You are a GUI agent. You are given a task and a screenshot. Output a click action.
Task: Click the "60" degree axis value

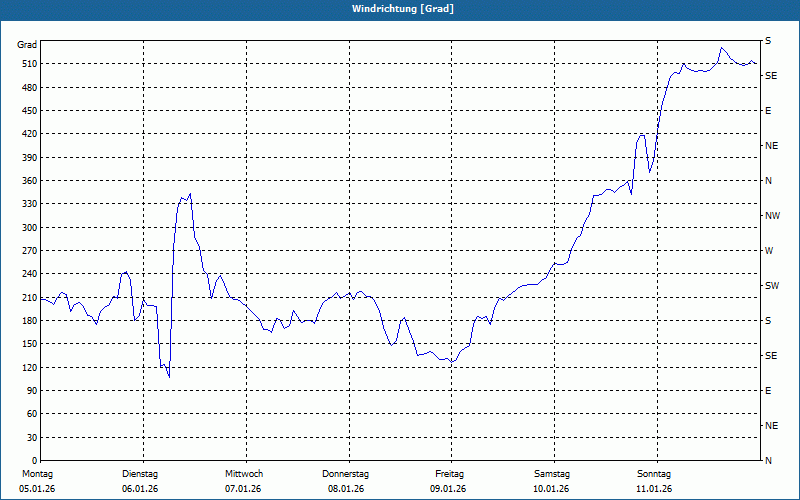pos(32,414)
